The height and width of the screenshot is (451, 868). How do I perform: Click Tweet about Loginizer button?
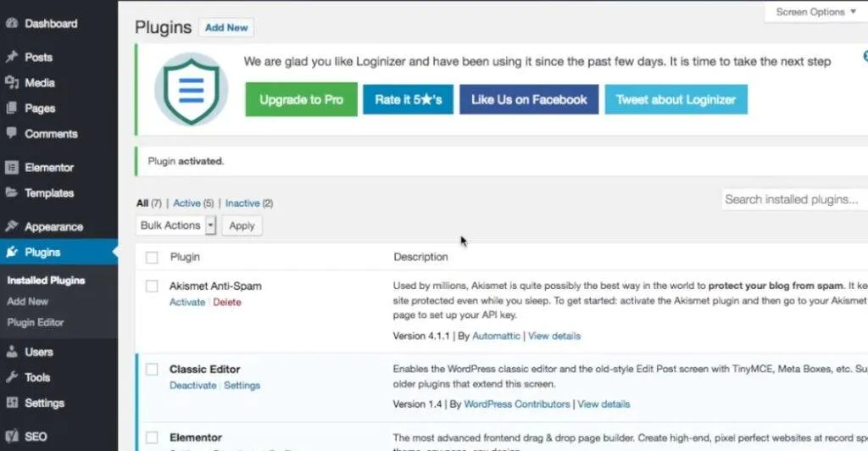coord(676,99)
